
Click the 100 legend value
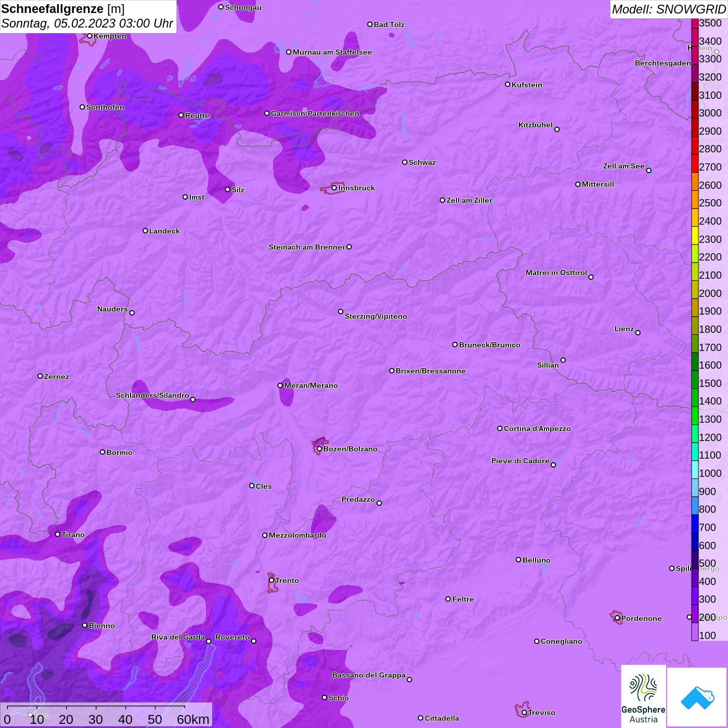[708, 635]
